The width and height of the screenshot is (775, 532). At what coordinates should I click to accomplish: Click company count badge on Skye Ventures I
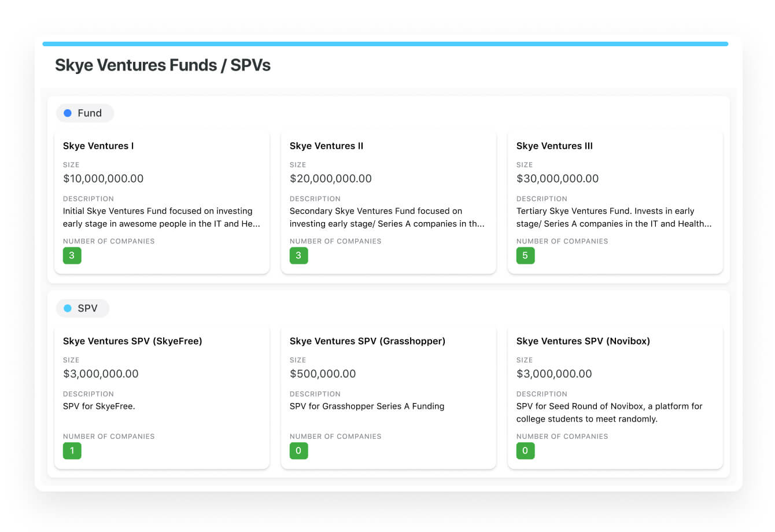pyautogui.click(x=72, y=256)
